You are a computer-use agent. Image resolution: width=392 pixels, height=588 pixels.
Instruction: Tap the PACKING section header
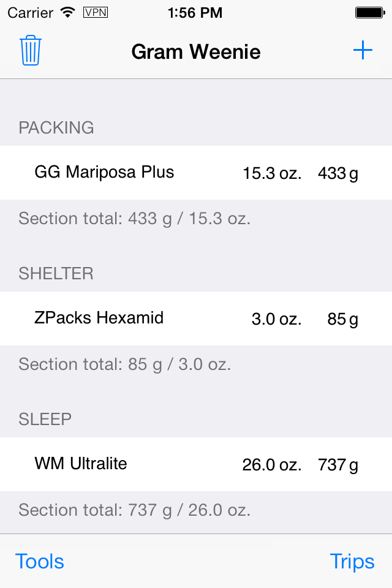(x=56, y=128)
